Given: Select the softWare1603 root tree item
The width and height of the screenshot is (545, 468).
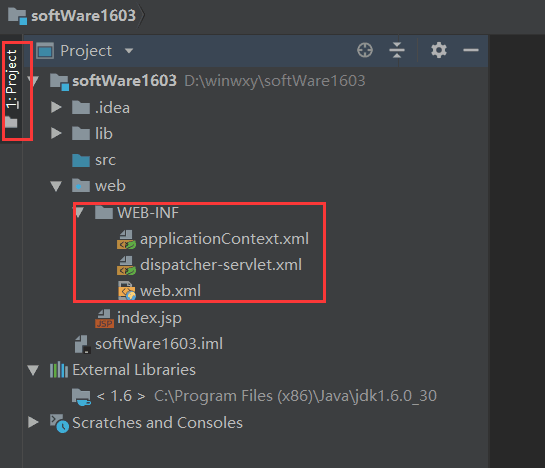Looking at the screenshot, I should pyautogui.click(x=124, y=81).
